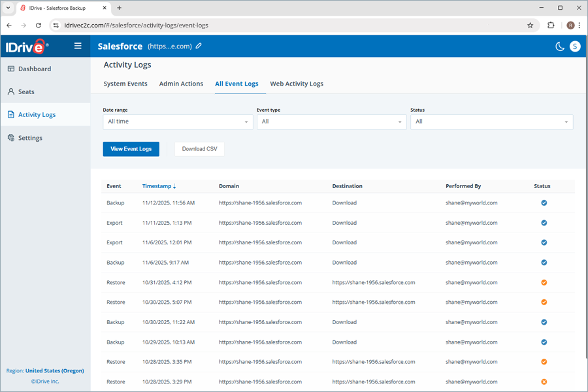Expand the Status filter dropdown

click(x=491, y=122)
